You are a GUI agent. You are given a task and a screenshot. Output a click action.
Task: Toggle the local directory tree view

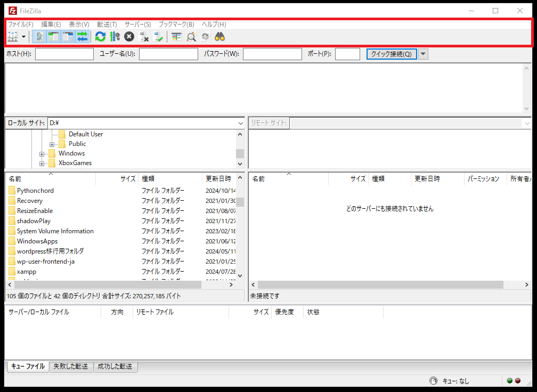coord(53,37)
